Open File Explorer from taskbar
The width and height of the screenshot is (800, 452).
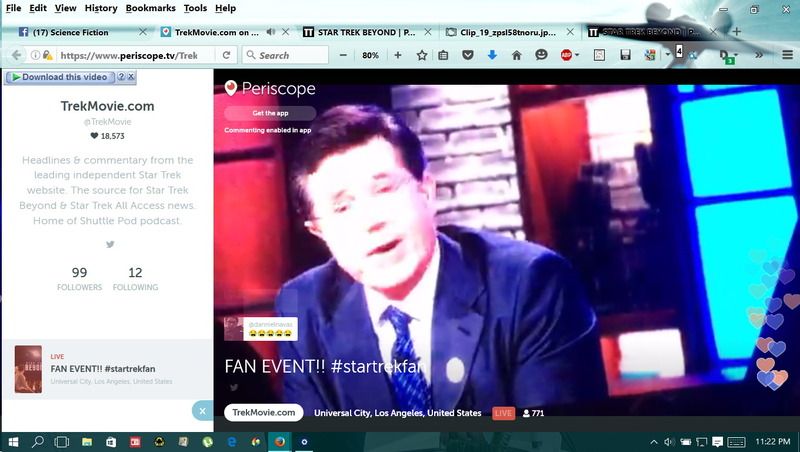click(87, 442)
